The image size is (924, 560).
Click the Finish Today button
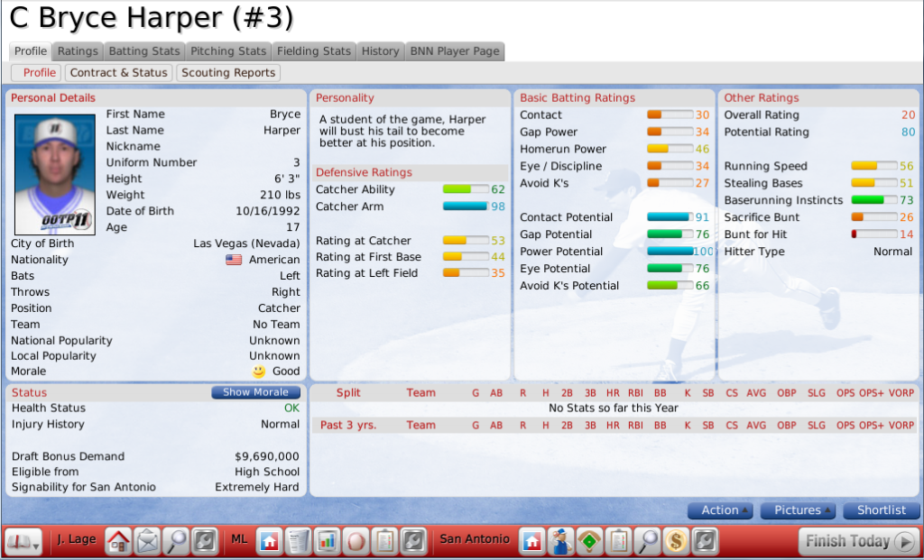[858, 541]
